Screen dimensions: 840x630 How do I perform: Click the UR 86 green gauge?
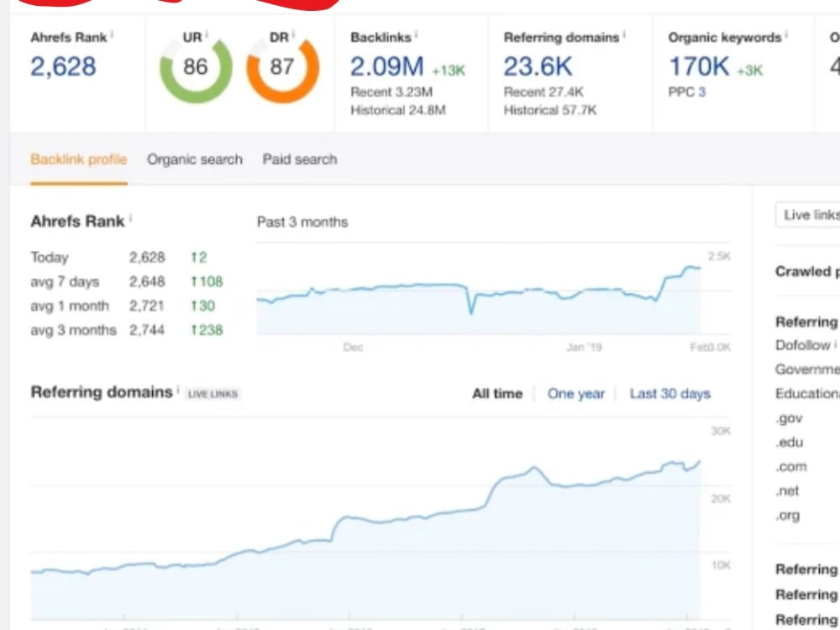[196, 67]
